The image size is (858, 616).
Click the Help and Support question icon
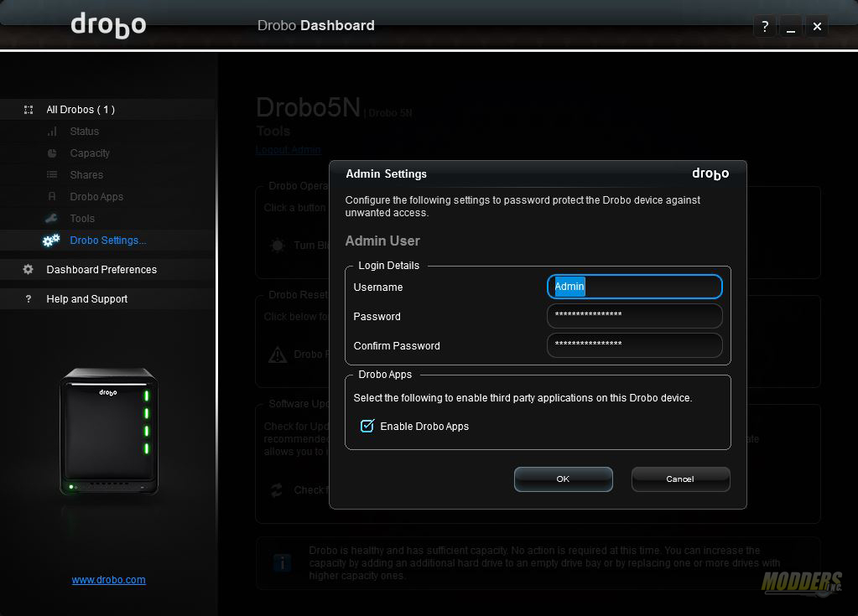[29, 299]
